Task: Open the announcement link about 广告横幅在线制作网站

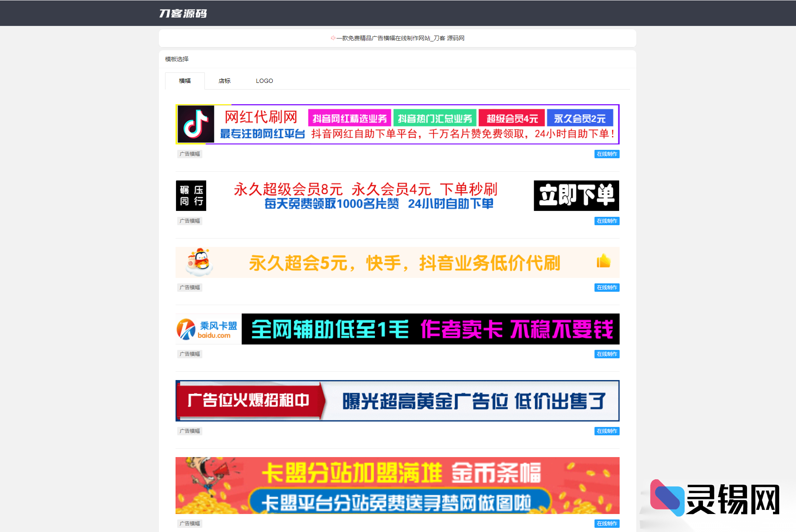Action: coord(400,38)
